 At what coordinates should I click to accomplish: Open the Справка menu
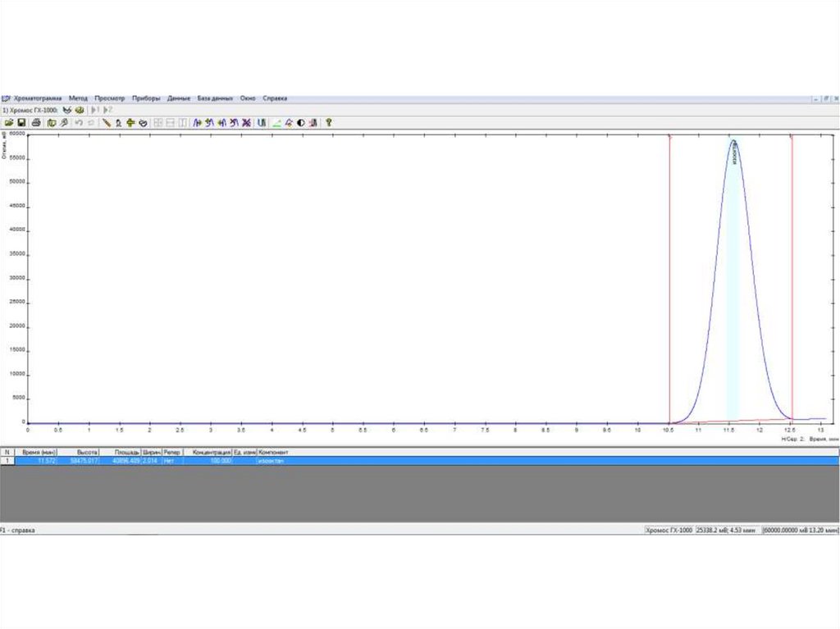(275, 98)
